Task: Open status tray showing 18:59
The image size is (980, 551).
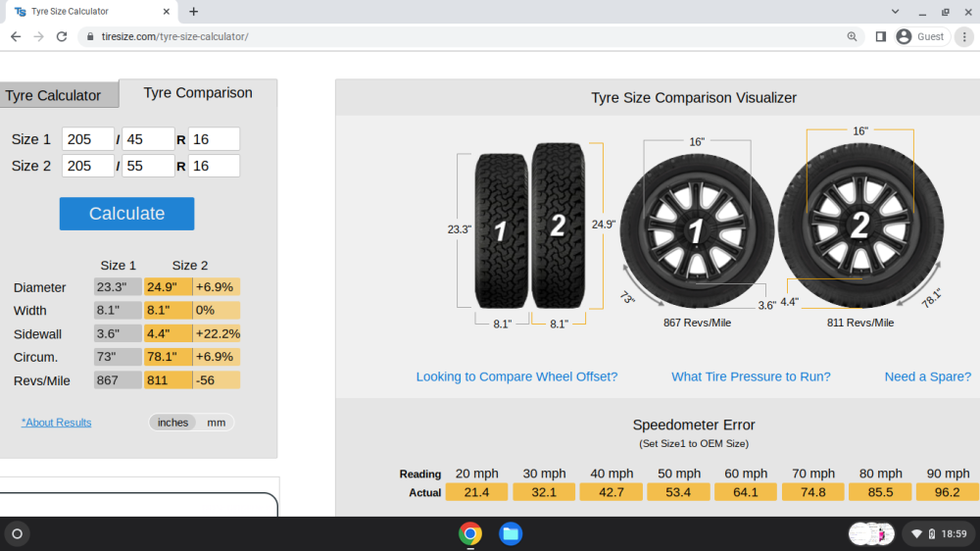Action: (940, 533)
